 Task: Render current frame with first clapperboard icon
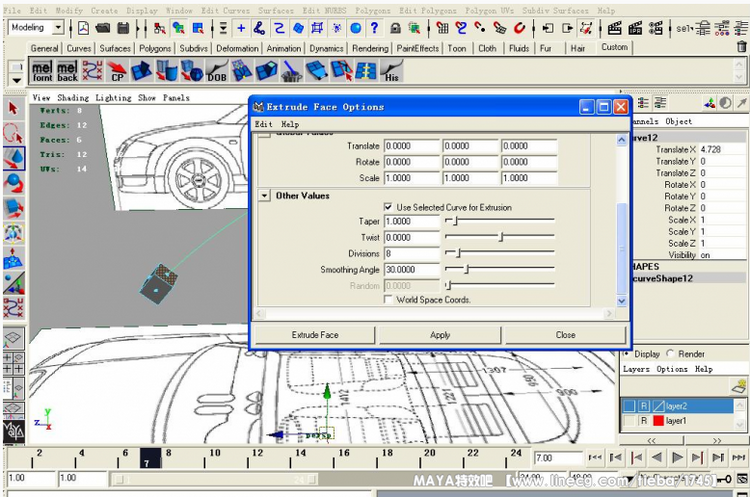[614, 28]
